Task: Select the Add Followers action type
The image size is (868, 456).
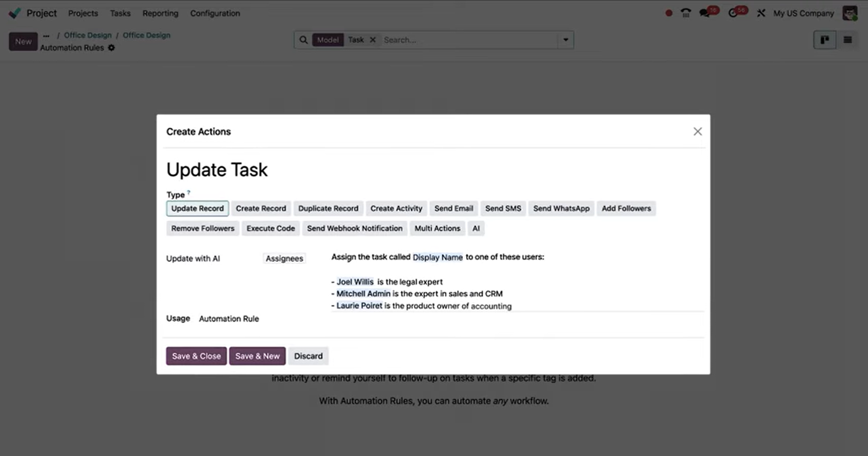Action: 626,209
